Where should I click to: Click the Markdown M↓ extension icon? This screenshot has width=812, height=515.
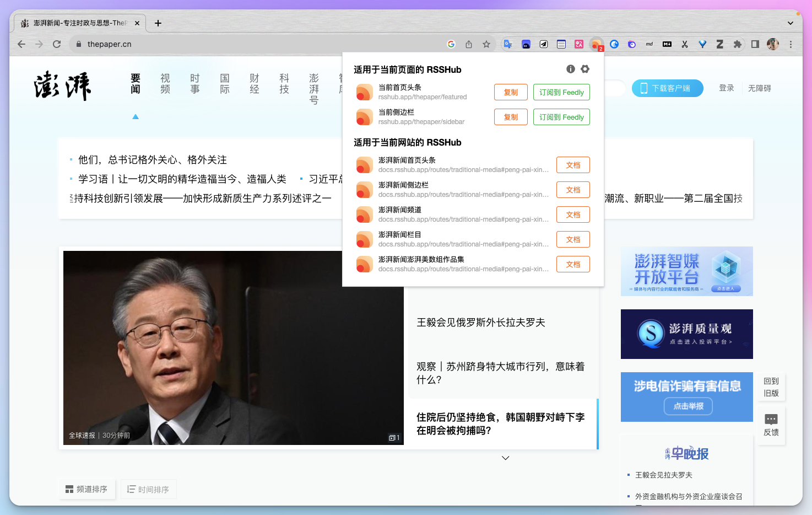(x=667, y=44)
